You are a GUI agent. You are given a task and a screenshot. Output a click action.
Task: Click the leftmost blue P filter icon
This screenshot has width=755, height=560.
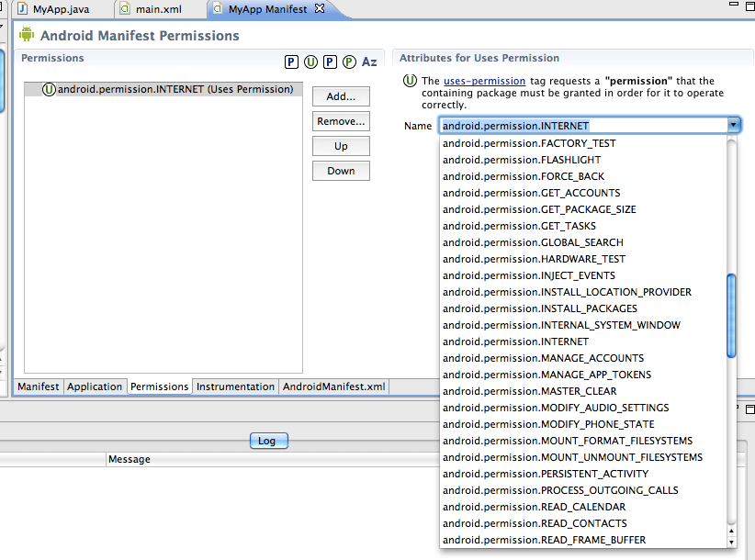[291, 62]
